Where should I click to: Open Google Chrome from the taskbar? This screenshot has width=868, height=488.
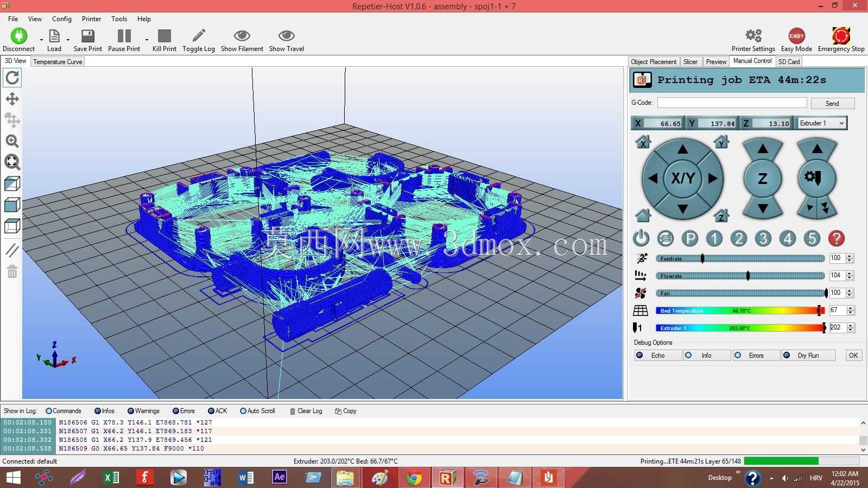(414, 478)
